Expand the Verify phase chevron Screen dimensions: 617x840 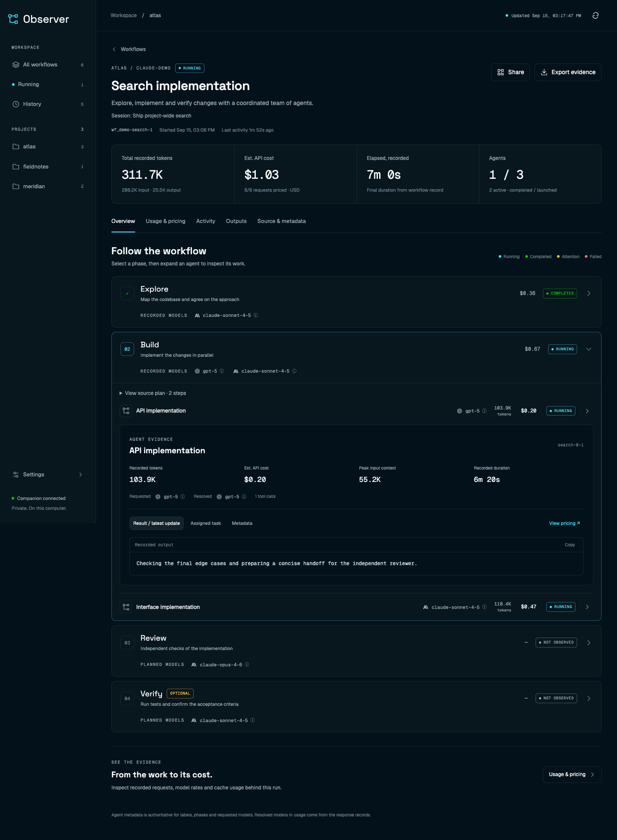click(589, 698)
